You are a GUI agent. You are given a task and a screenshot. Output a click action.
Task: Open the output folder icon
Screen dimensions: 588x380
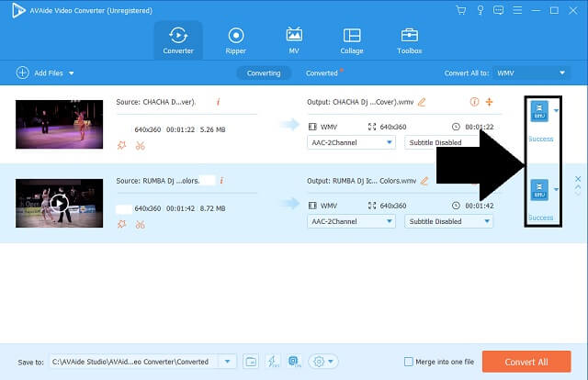point(251,362)
